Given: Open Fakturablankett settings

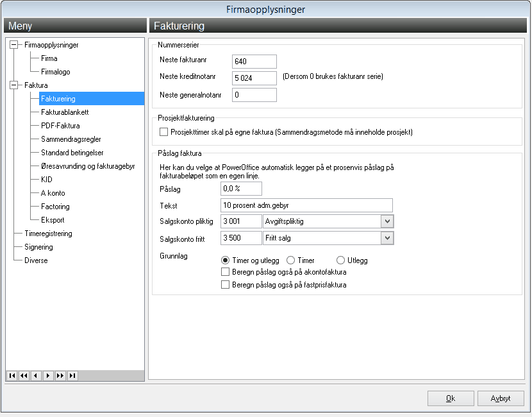Looking at the screenshot, I should 65,112.
